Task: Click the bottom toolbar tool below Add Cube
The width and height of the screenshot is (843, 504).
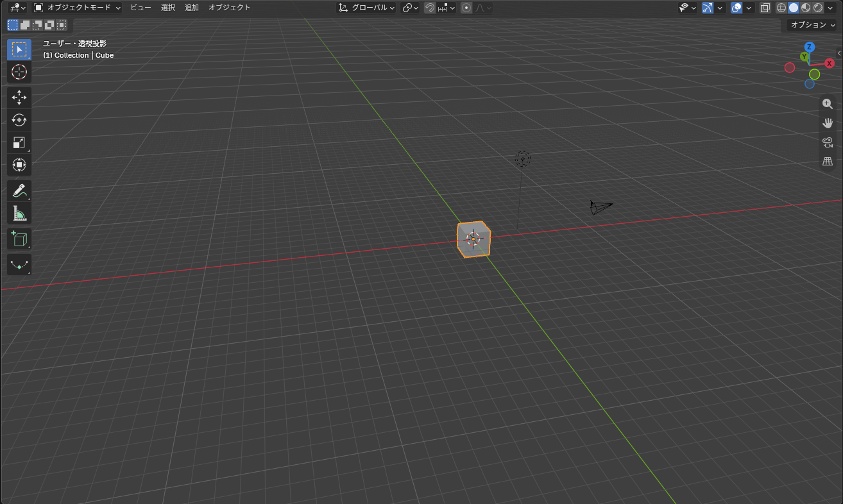Action: (x=19, y=265)
